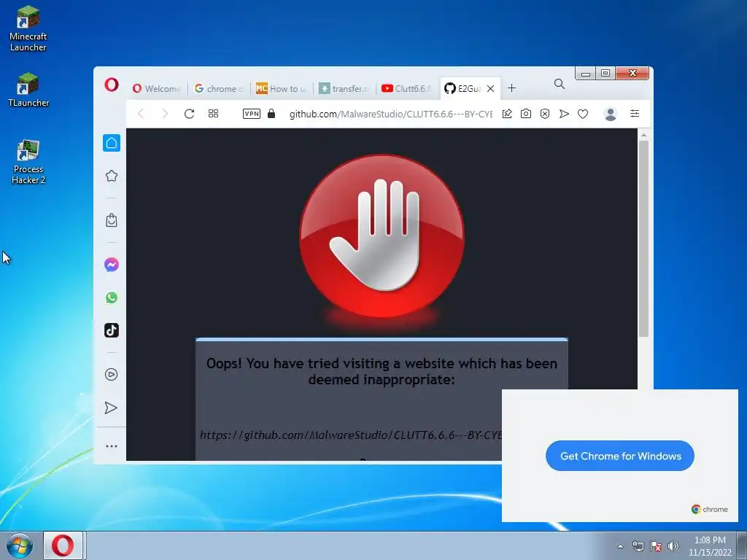Image resolution: width=747 pixels, height=560 pixels.
Task: Open the Process Hacker 2 desktop shortcut
Action: click(28, 162)
